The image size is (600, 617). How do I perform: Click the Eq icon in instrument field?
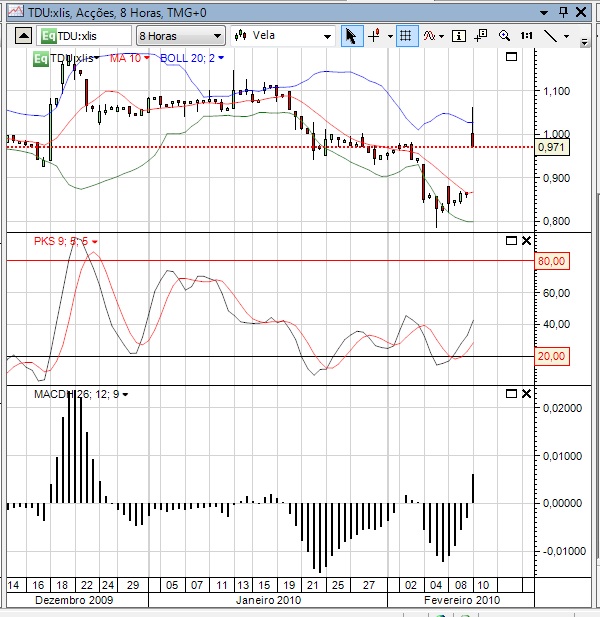[x=49, y=36]
